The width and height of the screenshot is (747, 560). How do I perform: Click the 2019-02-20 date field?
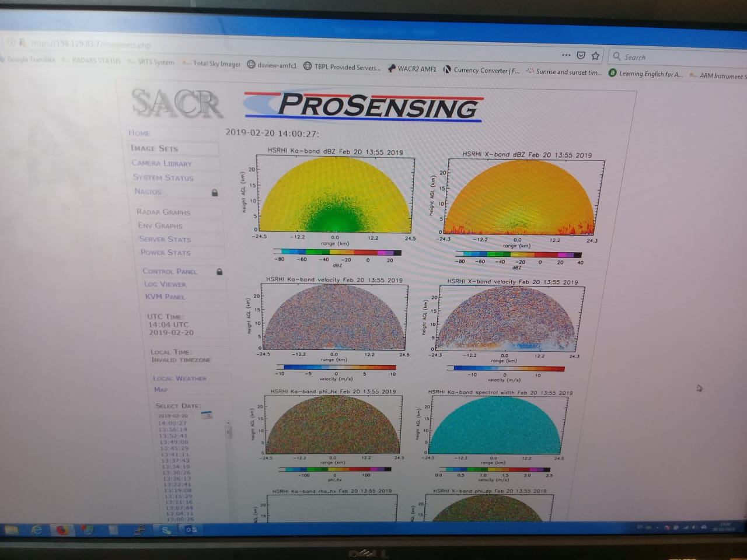(x=173, y=416)
